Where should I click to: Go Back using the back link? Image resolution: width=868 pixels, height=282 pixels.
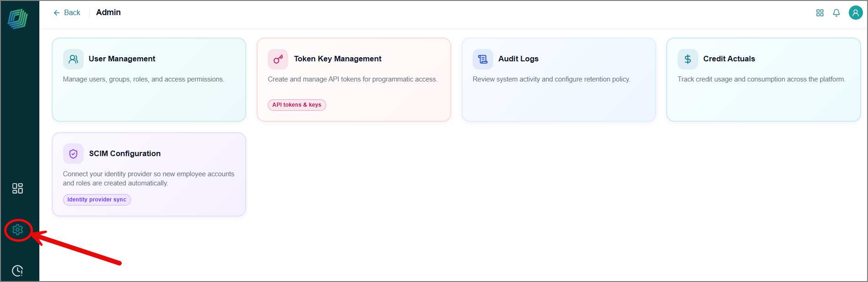pos(67,13)
